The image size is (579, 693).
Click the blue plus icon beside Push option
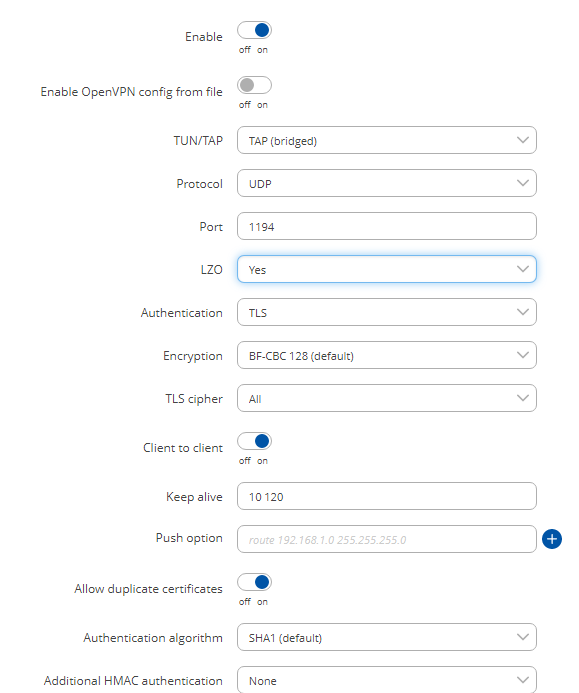click(552, 539)
